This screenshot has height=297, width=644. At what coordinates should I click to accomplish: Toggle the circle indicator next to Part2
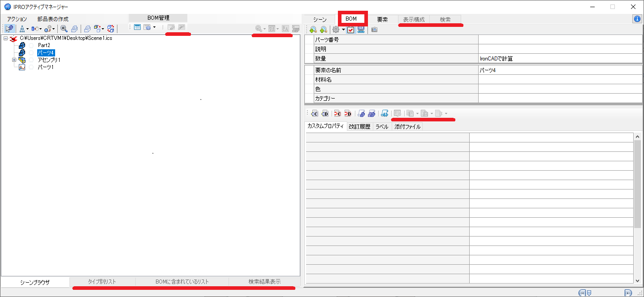tap(31, 45)
